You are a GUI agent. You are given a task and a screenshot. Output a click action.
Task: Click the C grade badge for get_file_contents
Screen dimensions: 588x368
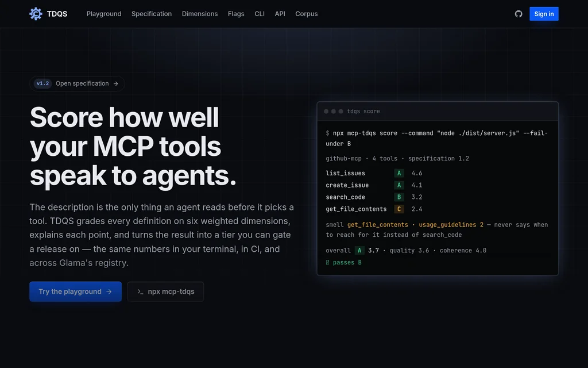click(399, 209)
